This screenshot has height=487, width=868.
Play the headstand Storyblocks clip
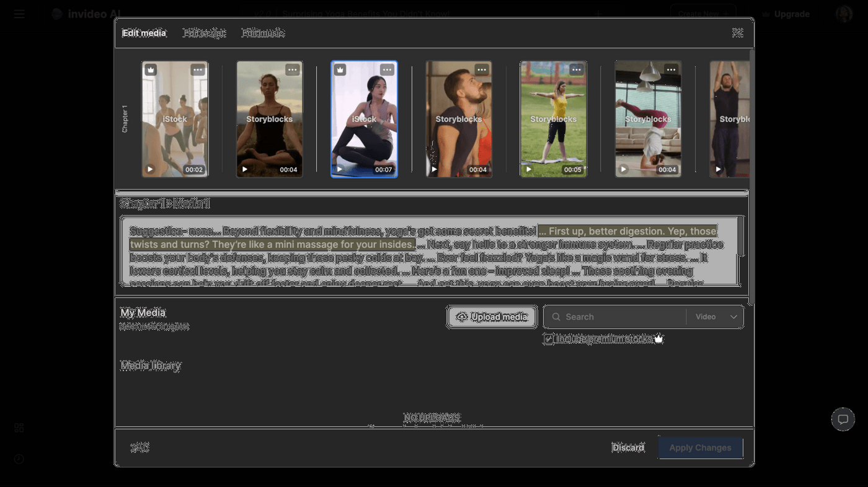(x=623, y=169)
